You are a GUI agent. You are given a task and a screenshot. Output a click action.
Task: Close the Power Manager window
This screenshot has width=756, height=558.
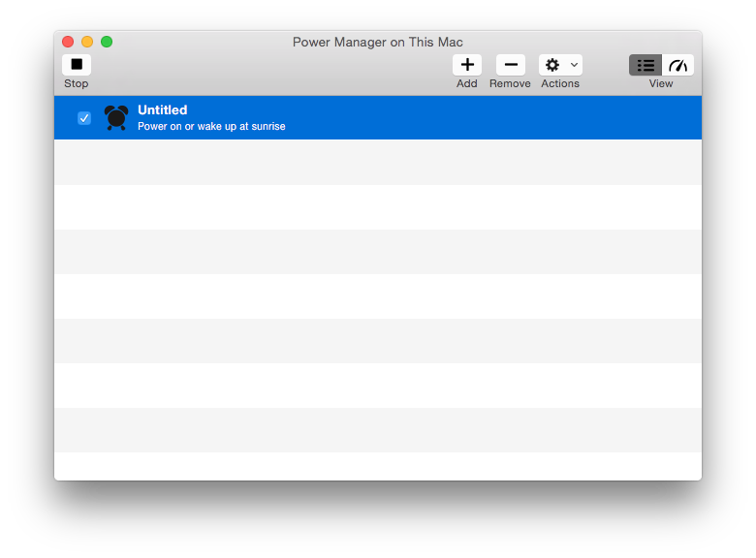[68, 42]
